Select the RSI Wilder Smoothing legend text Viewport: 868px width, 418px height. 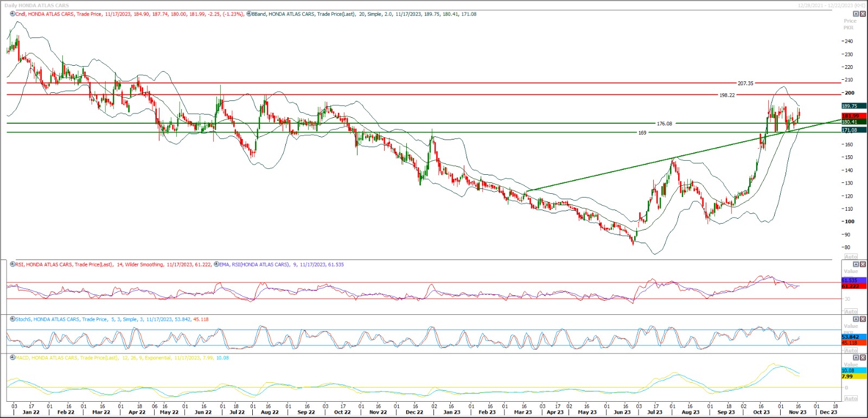113,264
